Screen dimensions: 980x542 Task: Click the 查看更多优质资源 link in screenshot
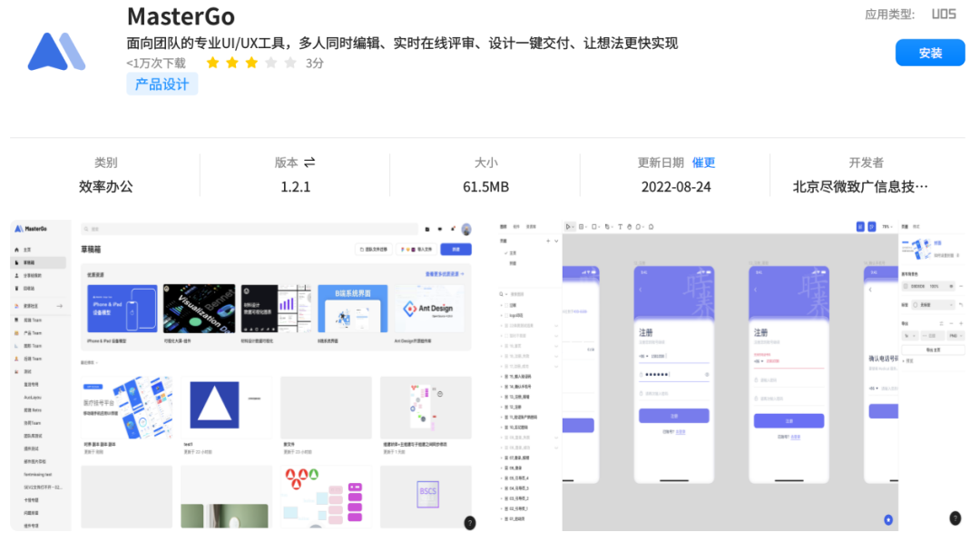[x=445, y=274]
